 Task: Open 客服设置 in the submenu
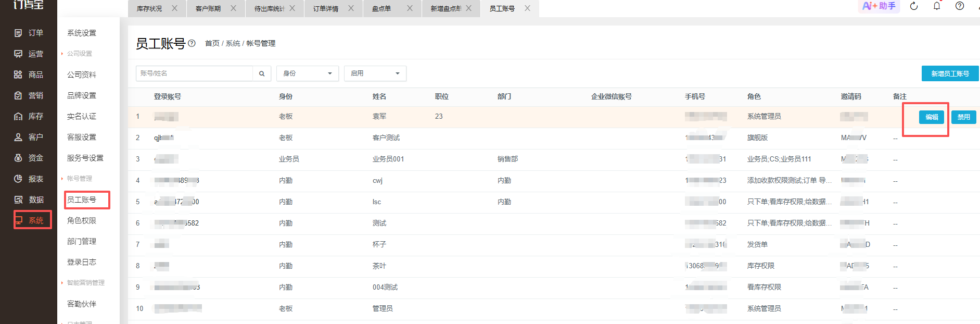coord(82,137)
